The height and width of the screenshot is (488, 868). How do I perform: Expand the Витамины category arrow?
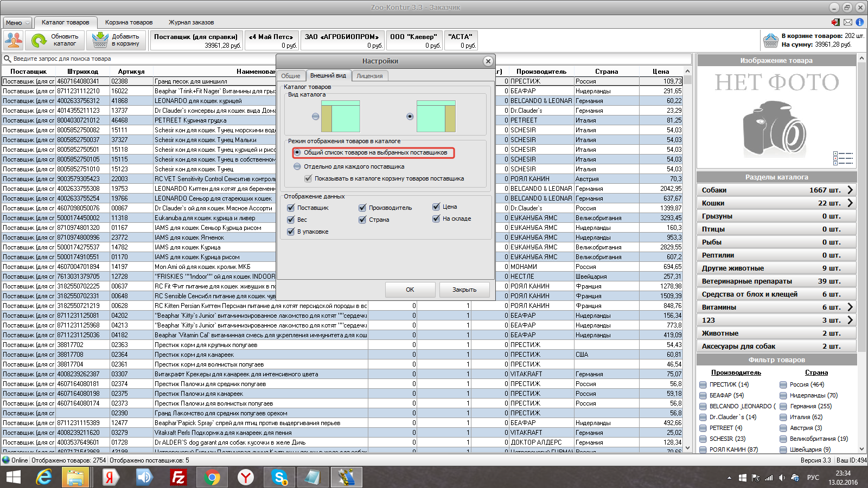click(x=850, y=307)
